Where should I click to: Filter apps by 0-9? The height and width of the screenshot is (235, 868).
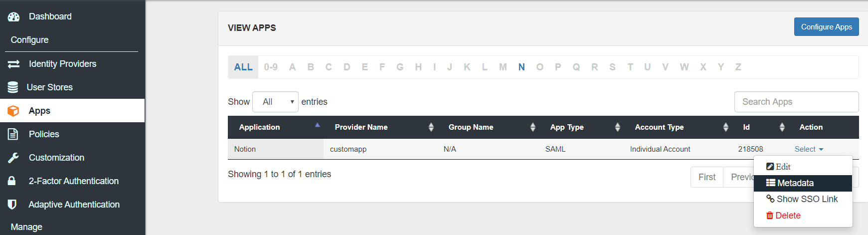(x=271, y=67)
